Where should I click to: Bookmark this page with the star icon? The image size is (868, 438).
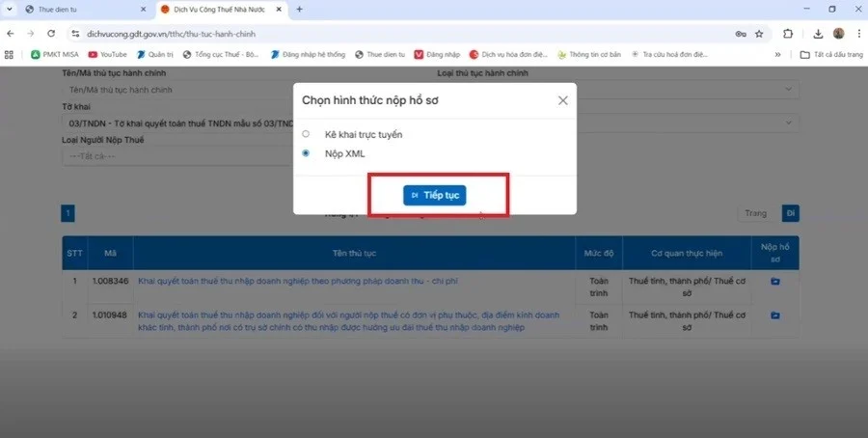click(x=759, y=34)
